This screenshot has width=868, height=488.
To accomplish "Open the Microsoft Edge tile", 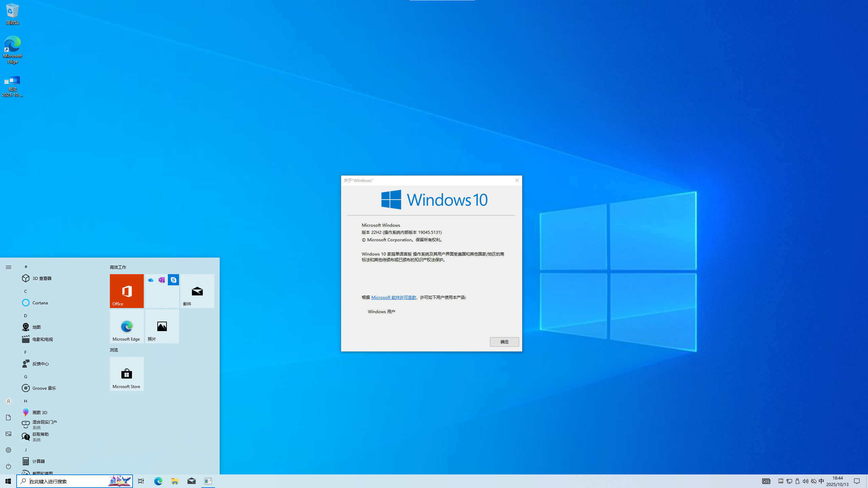I will [x=127, y=326].
